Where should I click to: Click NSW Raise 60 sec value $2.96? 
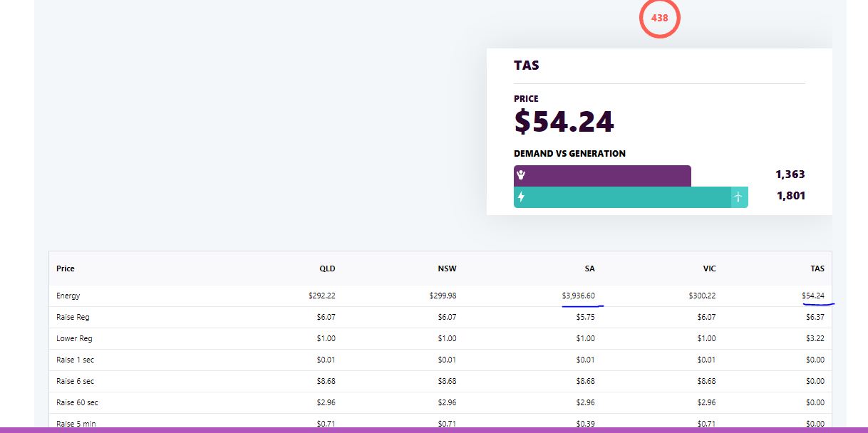[448, 402]
